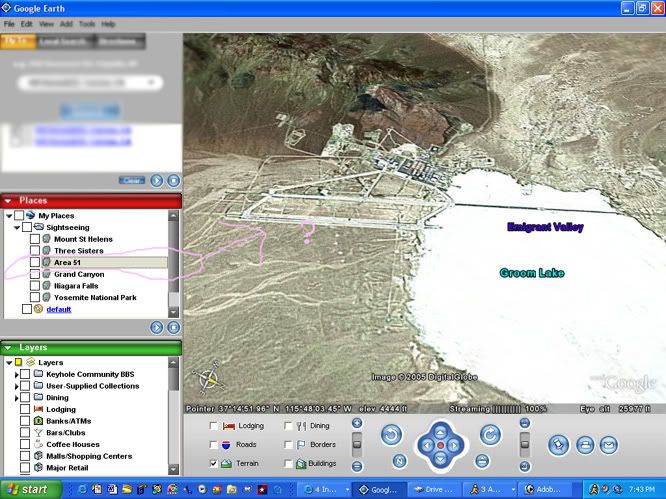Enable Roads checkbox below the map

point(214,445)
